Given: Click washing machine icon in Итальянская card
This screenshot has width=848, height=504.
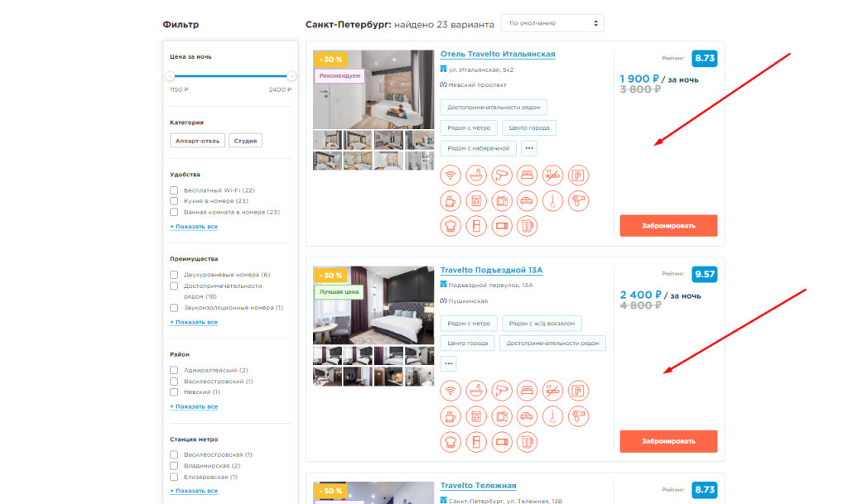Looking at the screenshot, I should pos(476,201).
